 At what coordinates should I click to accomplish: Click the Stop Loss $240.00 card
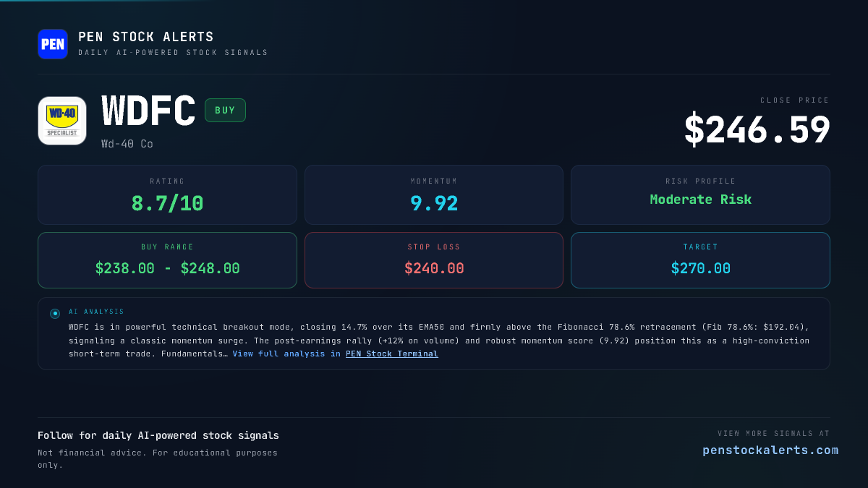(x=434, y=260)
